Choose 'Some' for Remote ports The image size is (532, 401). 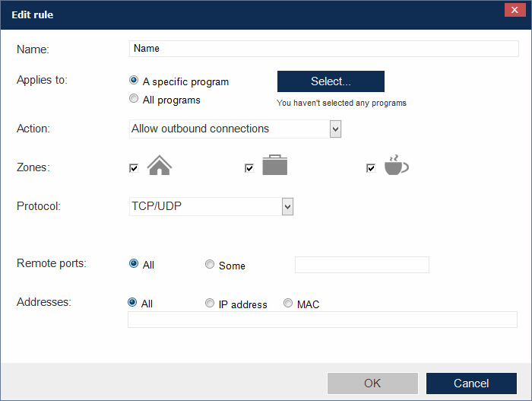pos(210,264)
